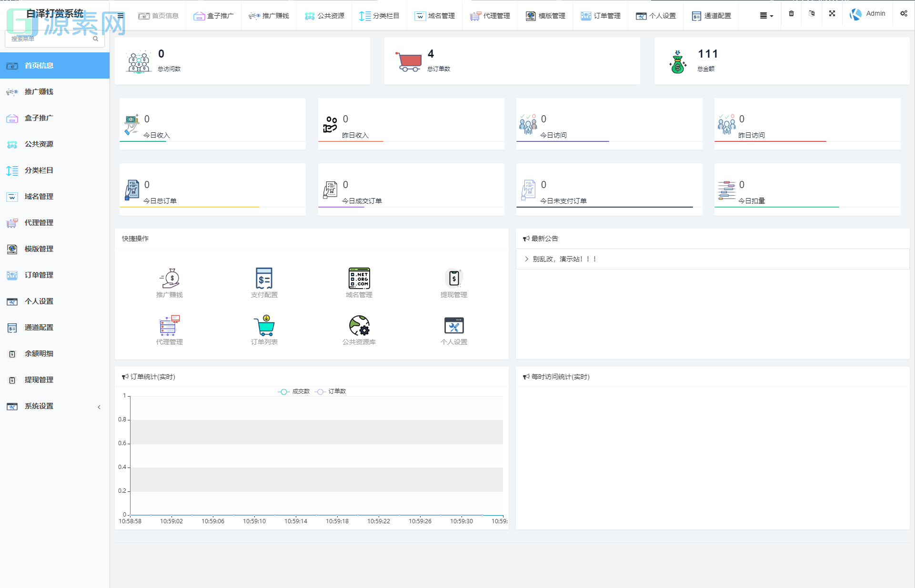This screenshot has width=915, height=588.
Task: Click the 推广赚钱 quick action icon
Action: (x=170, y=279)
